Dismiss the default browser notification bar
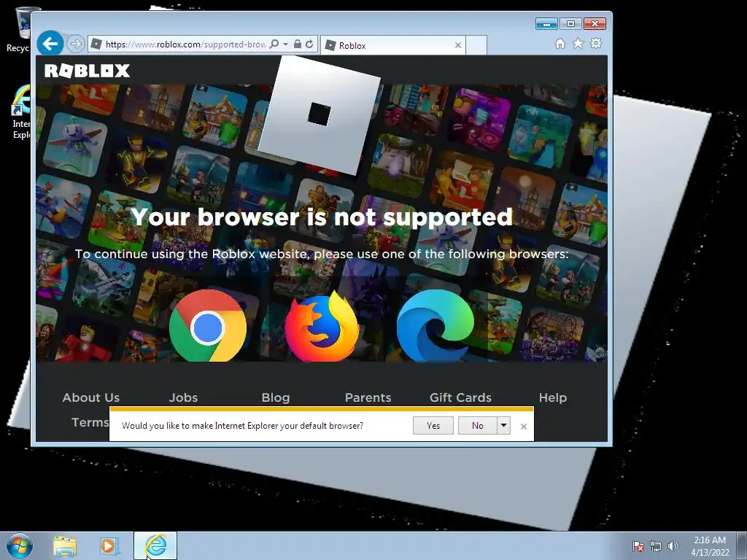The width and height of the screenshot is (747, 560). 524,426
